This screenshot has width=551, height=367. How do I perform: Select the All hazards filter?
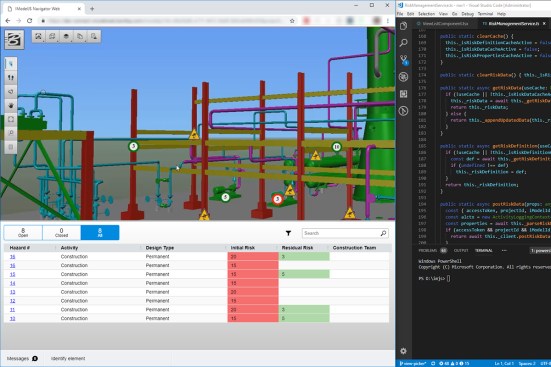pos(100,233)
